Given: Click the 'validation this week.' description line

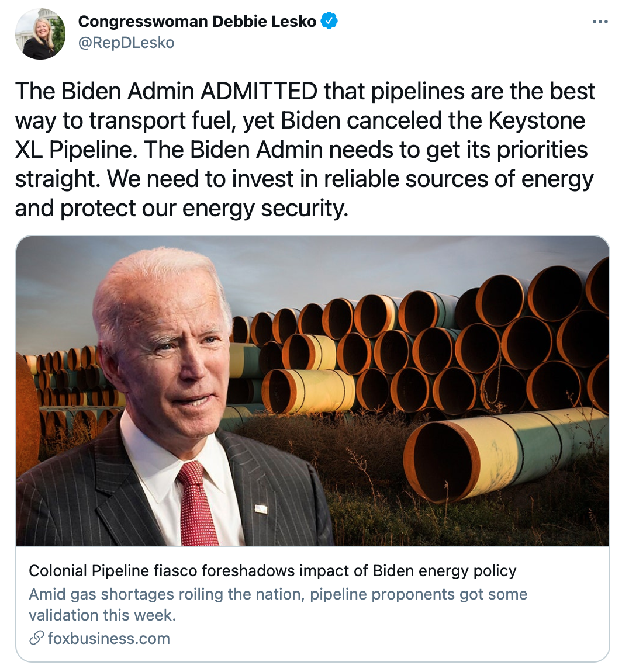Looking at the screenshot, I should tap(102, 615).
